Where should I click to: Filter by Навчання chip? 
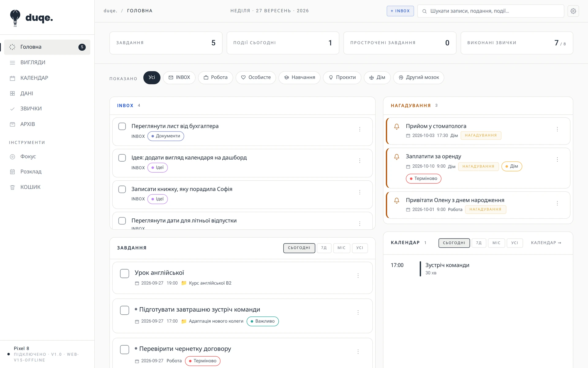(300, 78)
